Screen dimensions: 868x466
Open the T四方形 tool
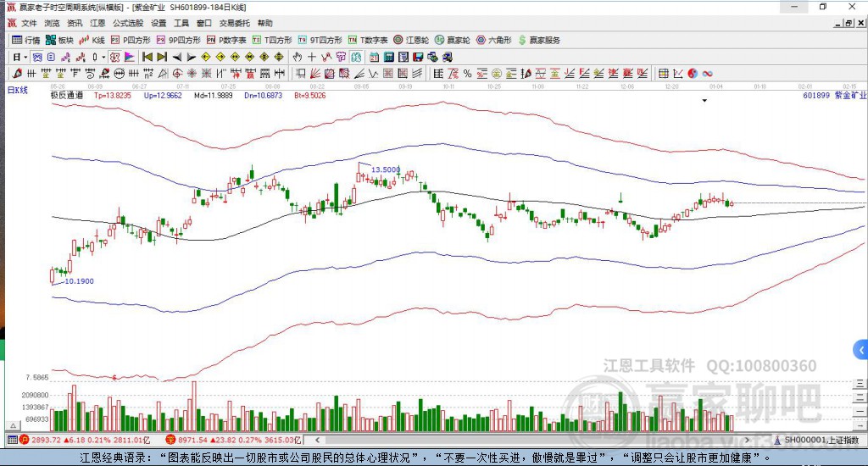coord(272,40)
